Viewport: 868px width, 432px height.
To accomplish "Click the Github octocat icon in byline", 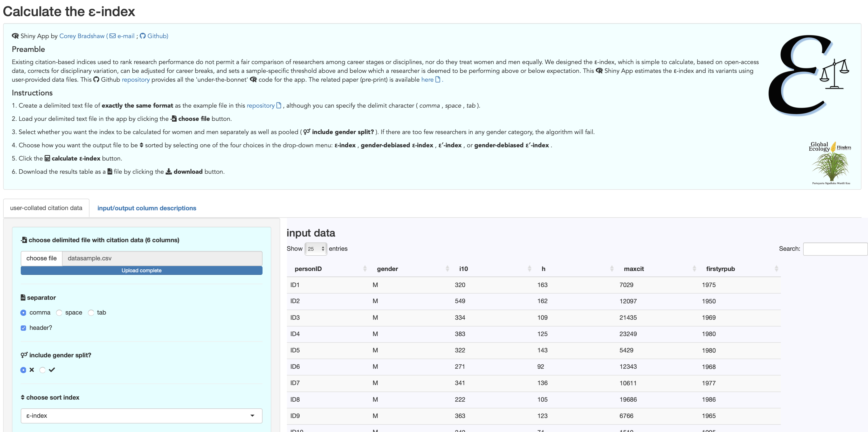I will [142, 36].
